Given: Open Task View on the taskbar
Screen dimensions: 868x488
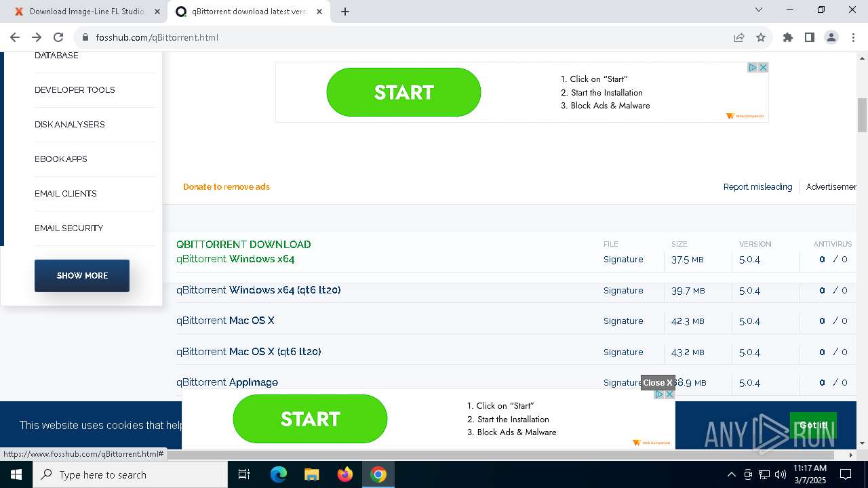Looking at the screenshot, I should [x=244, y=474].
